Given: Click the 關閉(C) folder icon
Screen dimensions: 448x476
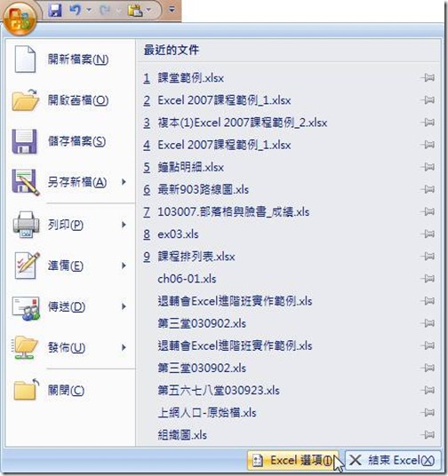Looking at the screenshot, I should point(27,390).
